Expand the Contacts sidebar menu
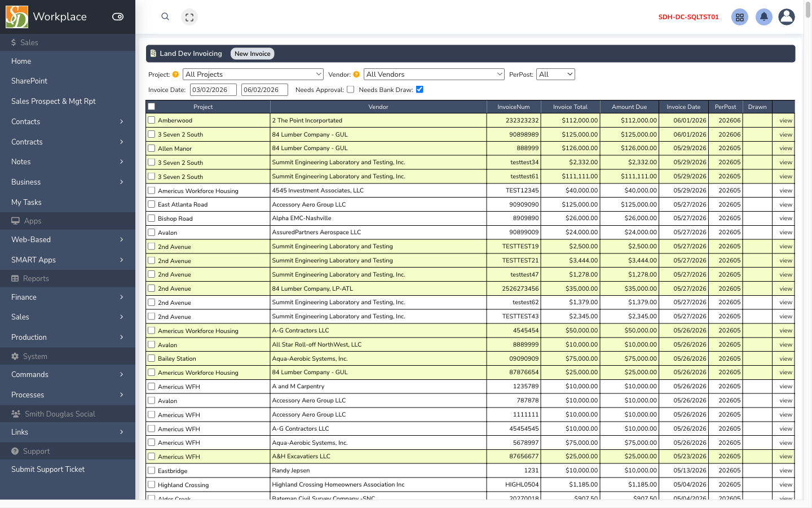812x508 pixels. point(68,121)
